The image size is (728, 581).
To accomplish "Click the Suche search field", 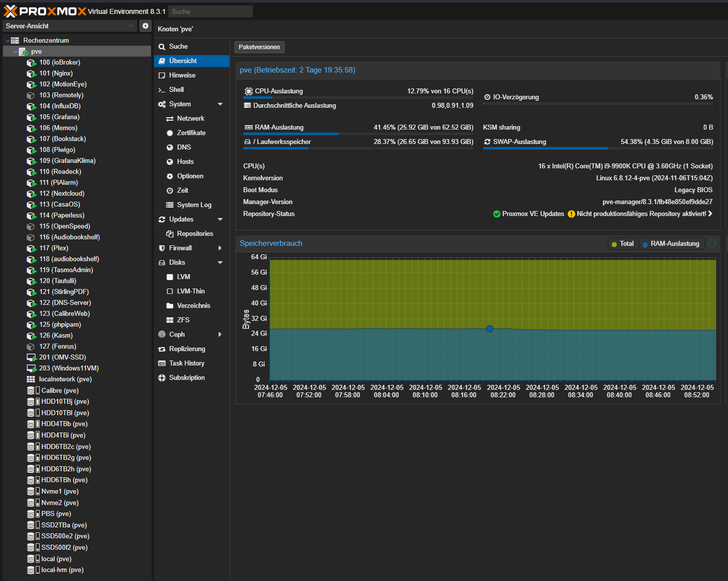I will tap(211, 11).
